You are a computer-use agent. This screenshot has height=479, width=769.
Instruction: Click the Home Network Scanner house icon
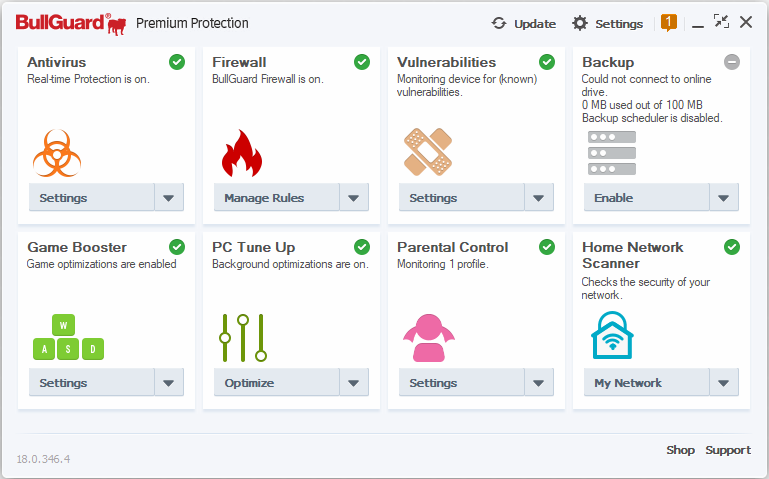click(x=612, y=336)
